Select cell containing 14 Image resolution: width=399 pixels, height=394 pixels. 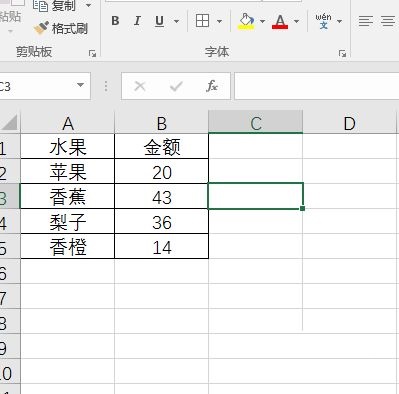[162, 246]
